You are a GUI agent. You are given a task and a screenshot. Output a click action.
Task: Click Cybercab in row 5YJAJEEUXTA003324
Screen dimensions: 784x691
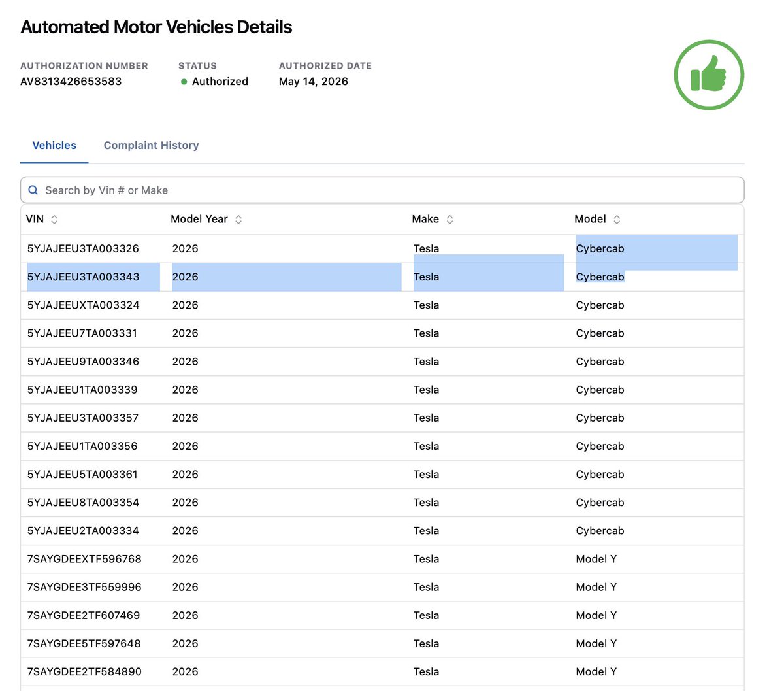tap(600, 305)
